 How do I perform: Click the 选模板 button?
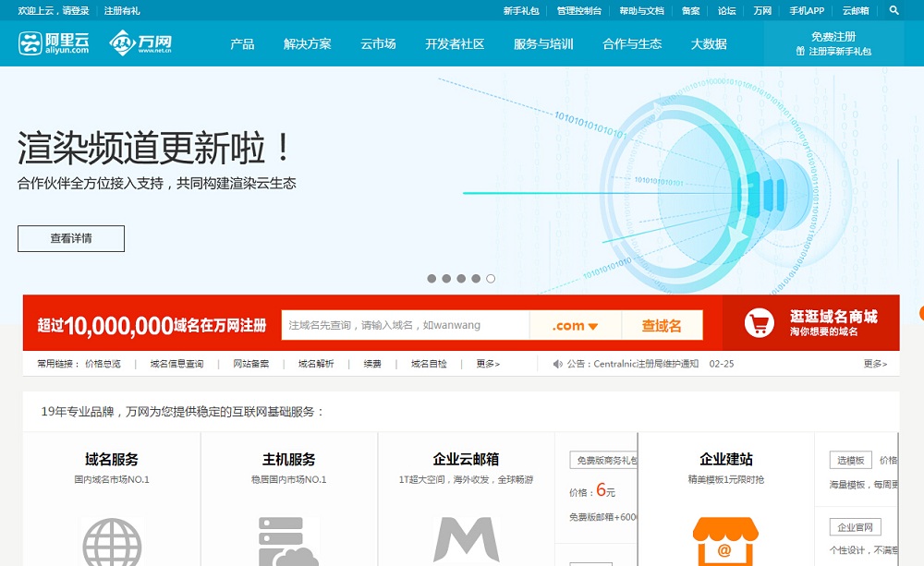tap(850, 460)
